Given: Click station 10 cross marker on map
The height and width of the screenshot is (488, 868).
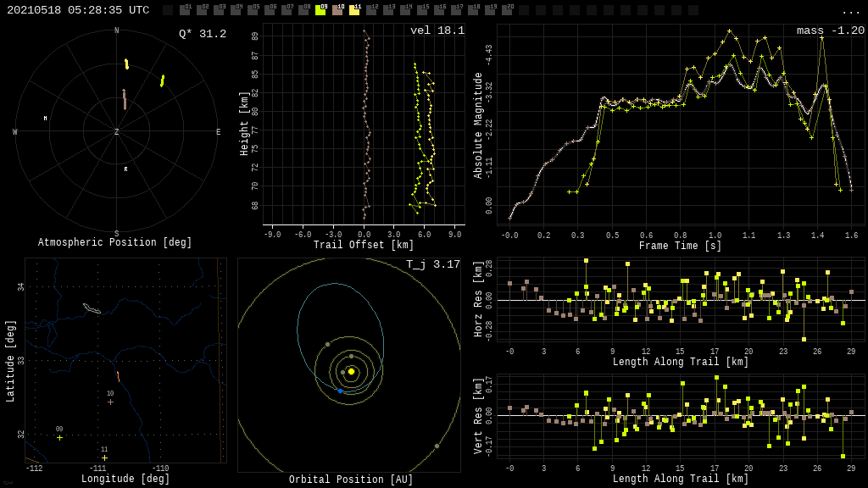Looking at the screenshot, I should pos(110,402).
